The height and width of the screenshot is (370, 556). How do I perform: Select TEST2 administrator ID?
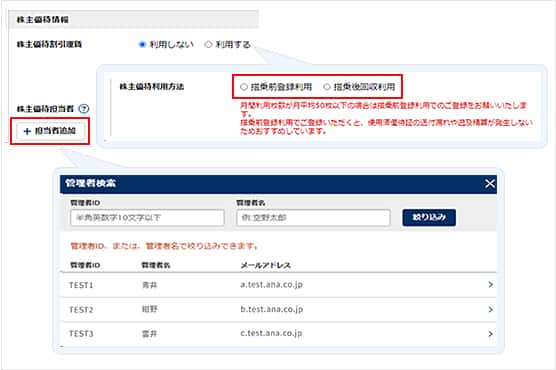[81, 310]
